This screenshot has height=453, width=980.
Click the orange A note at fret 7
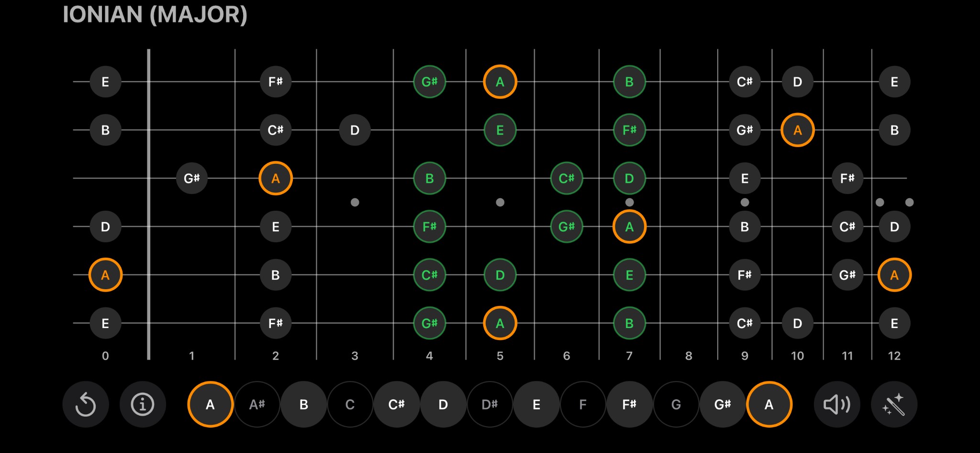click(x=629, y=226)
